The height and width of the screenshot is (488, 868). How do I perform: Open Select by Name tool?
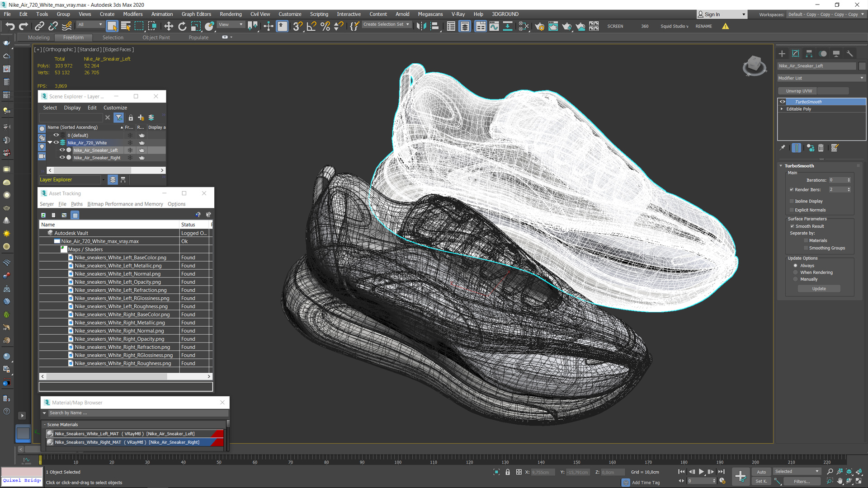click(x=126, y=26)
